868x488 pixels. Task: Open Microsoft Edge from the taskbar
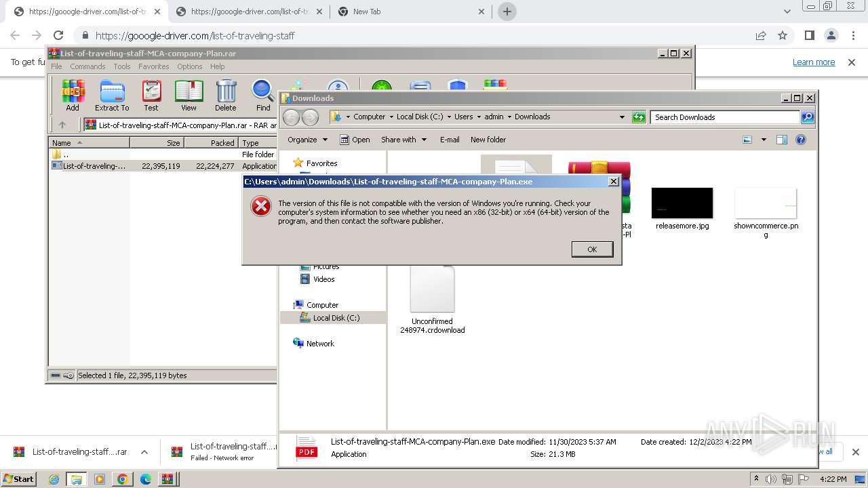click(145, 479)
